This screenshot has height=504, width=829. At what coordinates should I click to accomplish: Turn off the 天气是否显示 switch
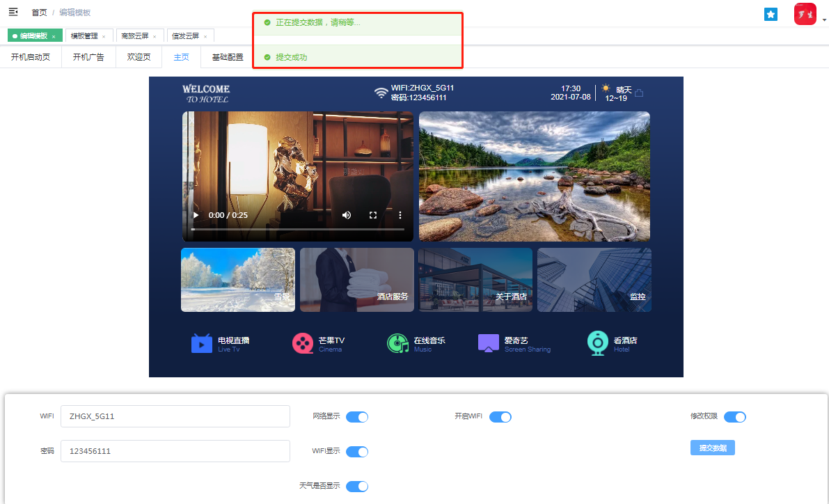tap(356, 487)
